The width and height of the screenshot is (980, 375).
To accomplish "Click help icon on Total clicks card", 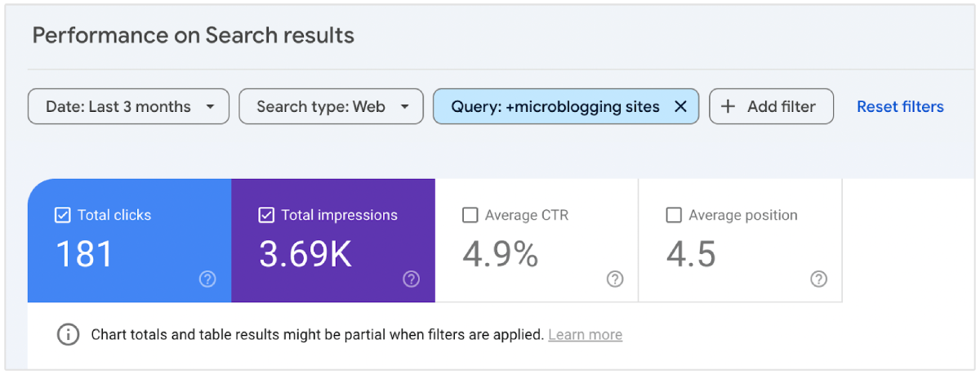I will pos(207,279).
